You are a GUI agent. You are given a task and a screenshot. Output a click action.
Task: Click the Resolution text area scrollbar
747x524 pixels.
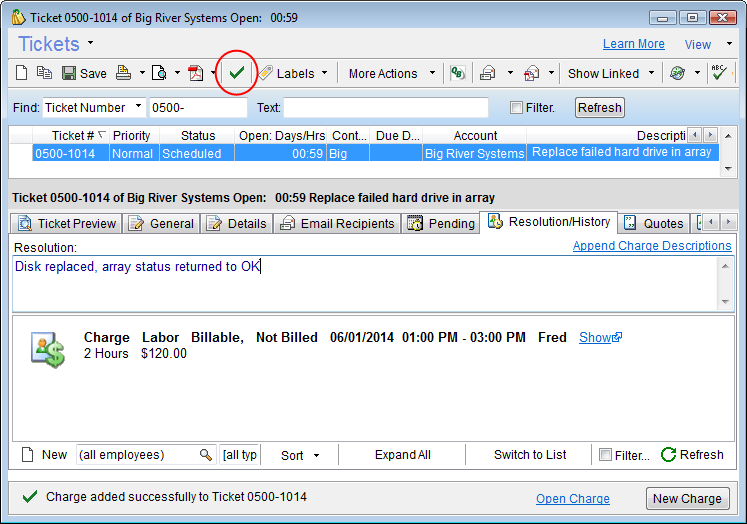(x=725, y=283)
